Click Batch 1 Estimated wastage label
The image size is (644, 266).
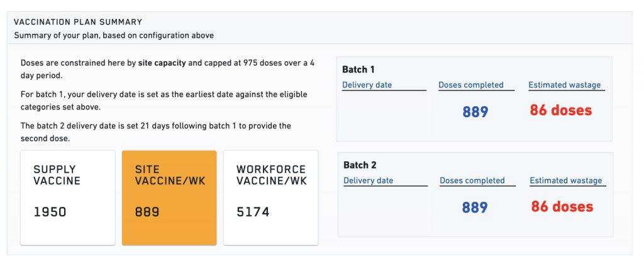click(x=564, y=85)
